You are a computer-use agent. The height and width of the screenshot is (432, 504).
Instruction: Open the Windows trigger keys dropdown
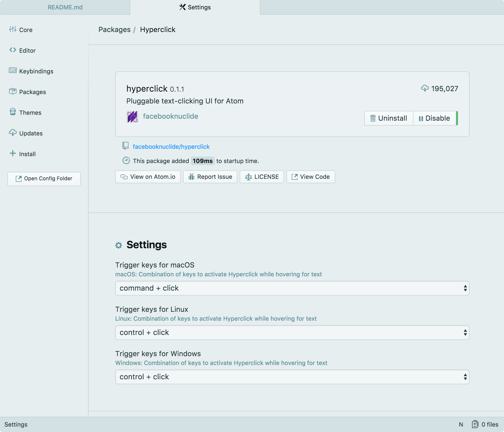292,377
